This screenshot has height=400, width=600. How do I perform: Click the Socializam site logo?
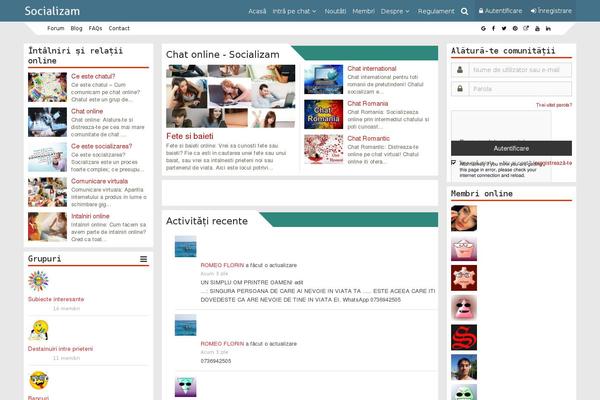52,11
